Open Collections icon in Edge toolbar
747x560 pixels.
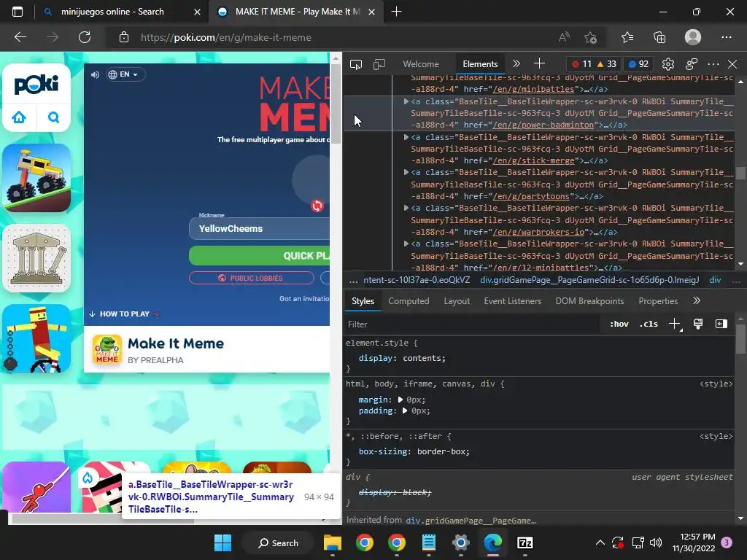(x=659, y=37)
